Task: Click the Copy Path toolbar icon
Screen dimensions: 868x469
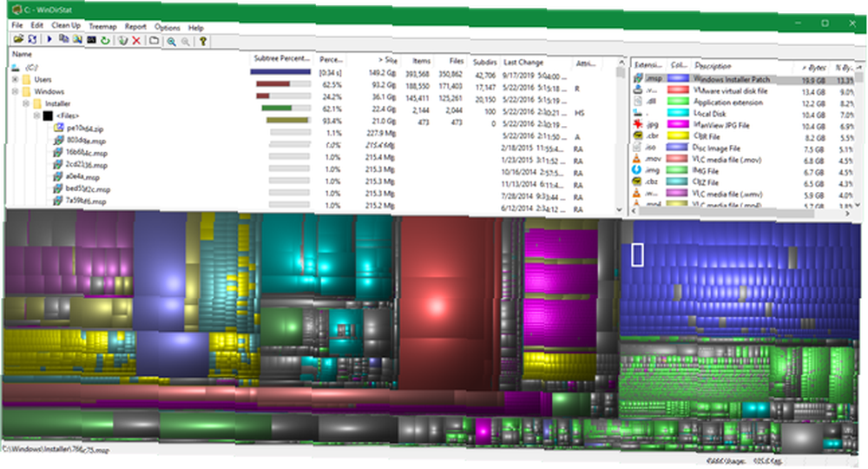Action: pyautogui.click(x=63, y=39)
